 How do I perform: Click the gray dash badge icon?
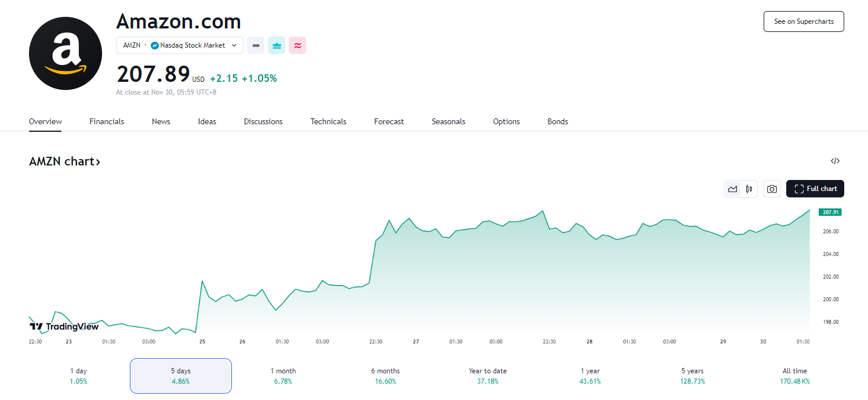point(256,45)
